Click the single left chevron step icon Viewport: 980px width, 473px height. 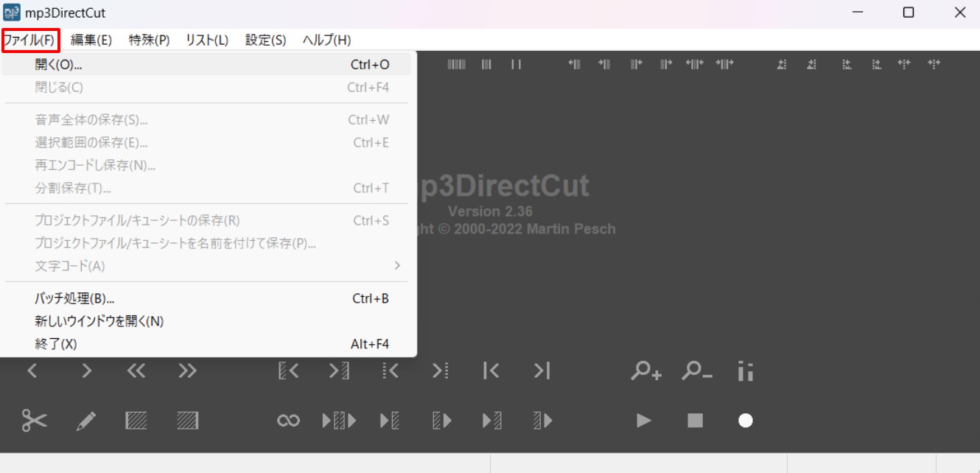pyautogui.click(x=32, y=371)
